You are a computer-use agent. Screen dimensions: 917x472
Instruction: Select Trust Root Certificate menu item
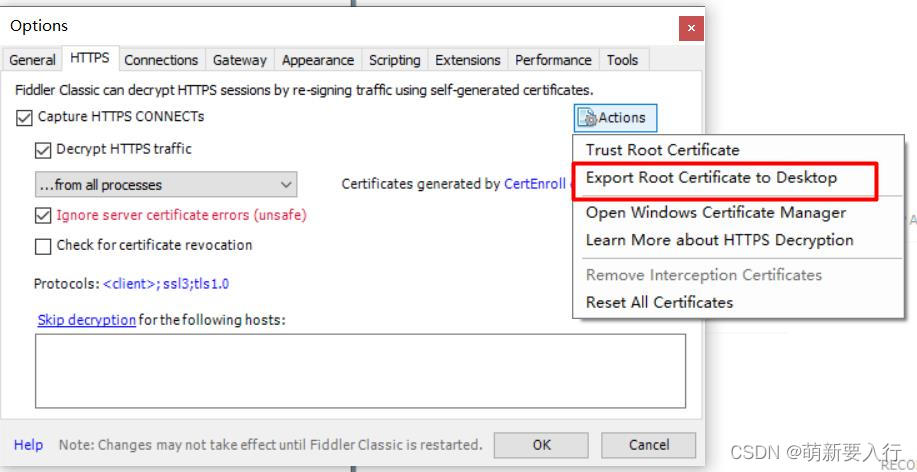(662, 150)
